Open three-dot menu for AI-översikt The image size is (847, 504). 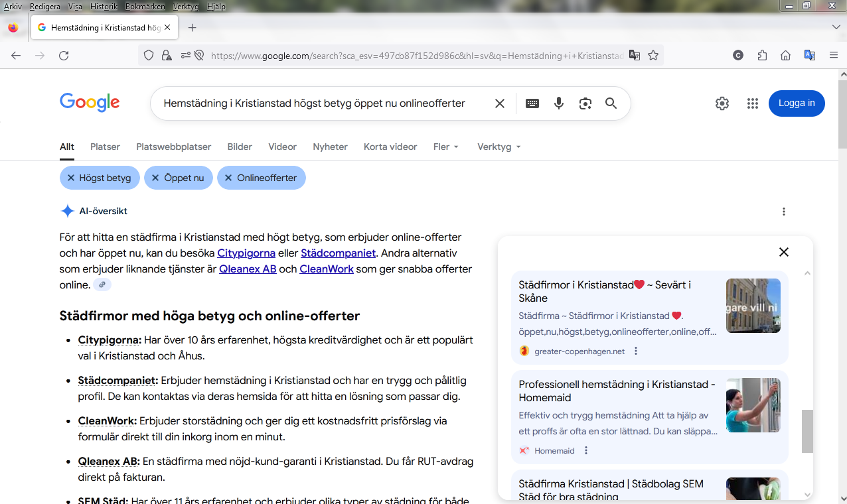tap(784, 212)
